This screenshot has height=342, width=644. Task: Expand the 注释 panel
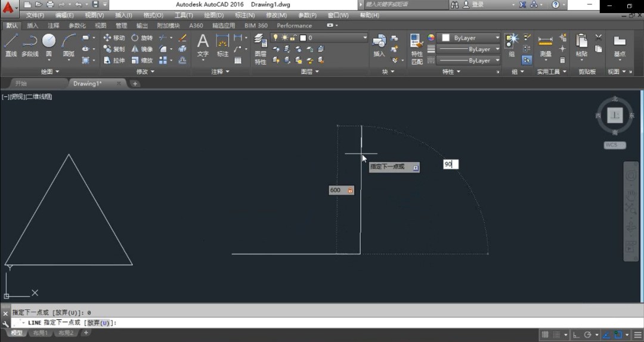221,71
